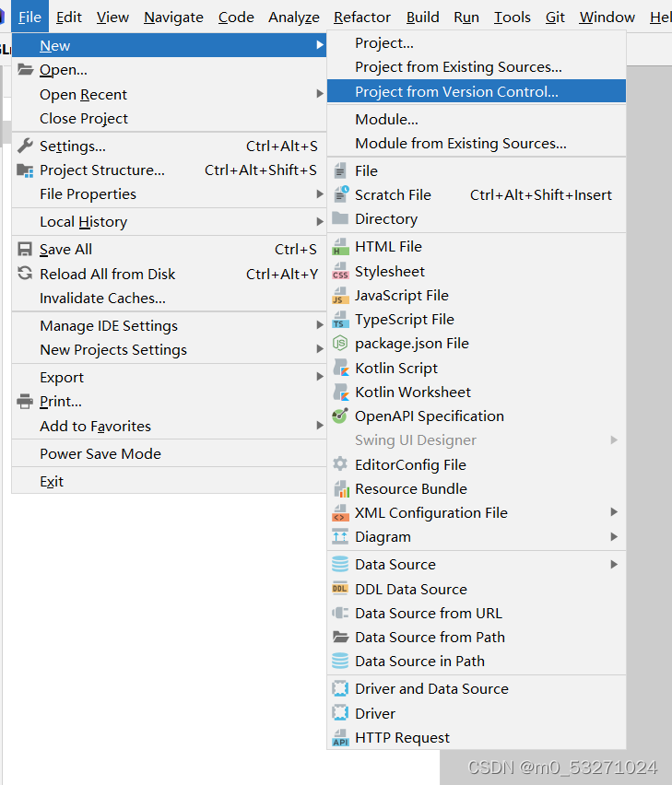The width and height of the screenshot is (672, 785).
Task: Select Module from Existing Sources
Action: (477, 144)
